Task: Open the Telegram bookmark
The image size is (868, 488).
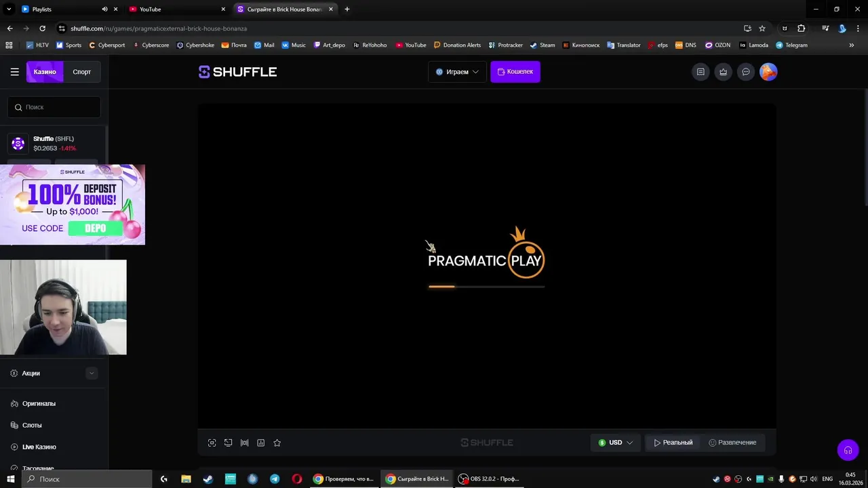Action: pos(791,45)
